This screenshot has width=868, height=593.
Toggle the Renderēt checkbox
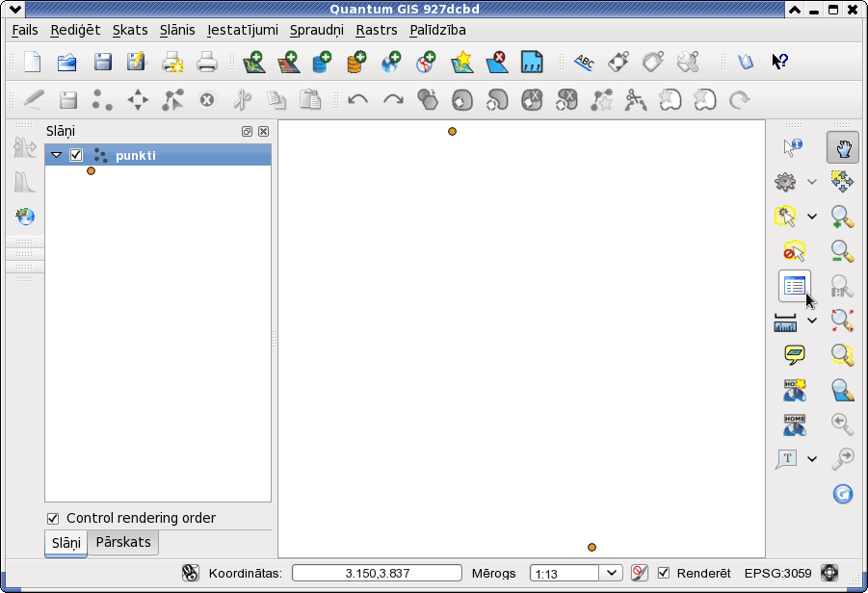(x=664, y=573)
